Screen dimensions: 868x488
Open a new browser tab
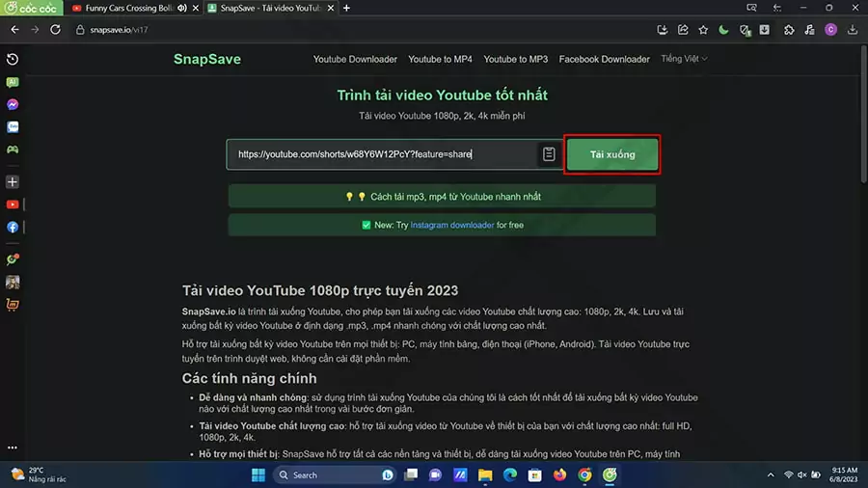click(x=346, y=8)
